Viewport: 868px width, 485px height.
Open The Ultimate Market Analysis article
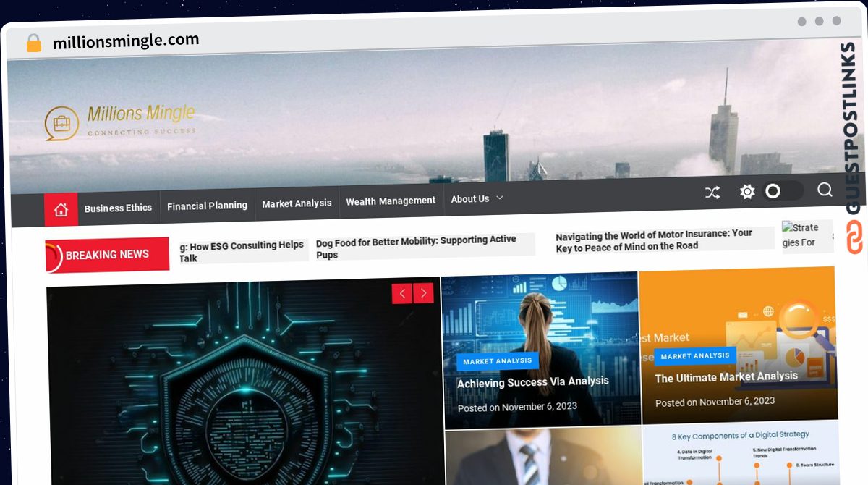point(726,377)
